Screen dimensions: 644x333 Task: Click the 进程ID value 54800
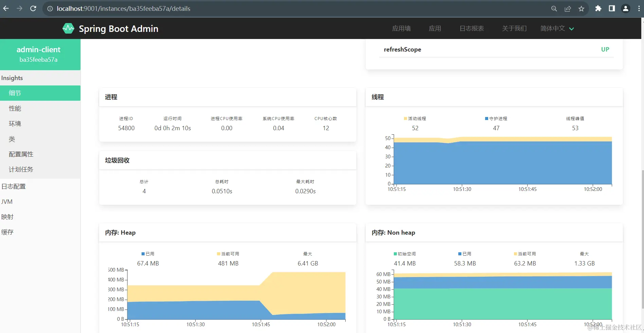click(x=126, y=128)
